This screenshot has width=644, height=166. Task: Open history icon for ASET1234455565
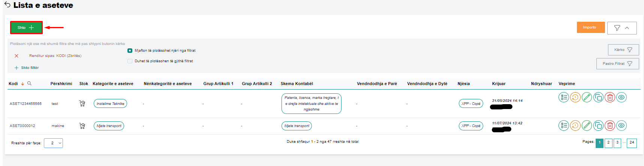575,97
